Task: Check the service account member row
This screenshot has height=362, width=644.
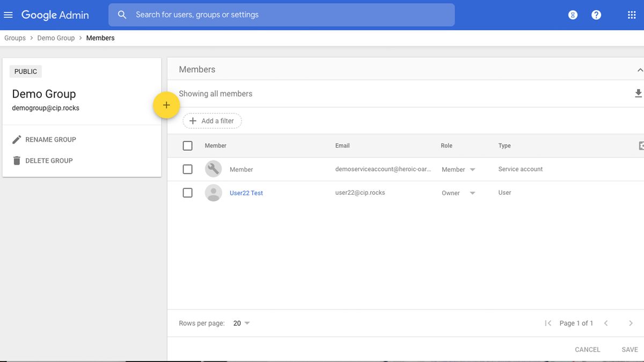Action: (x=187, y=169)
